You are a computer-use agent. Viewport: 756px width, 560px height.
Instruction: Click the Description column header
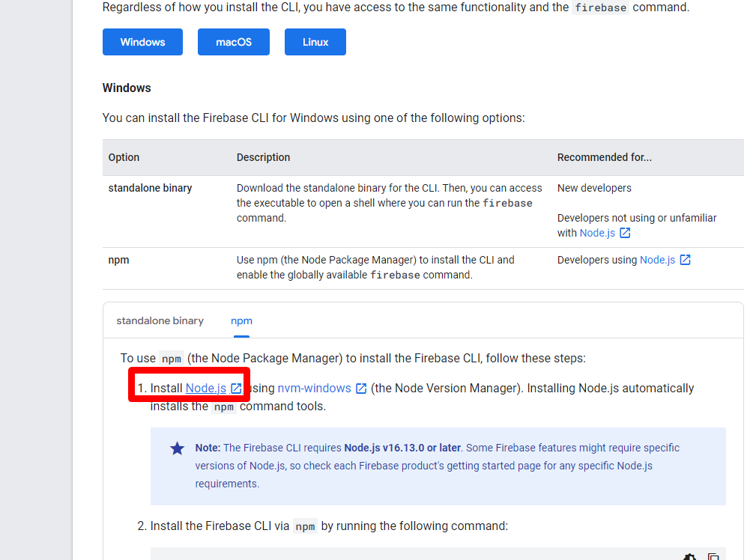263,157
